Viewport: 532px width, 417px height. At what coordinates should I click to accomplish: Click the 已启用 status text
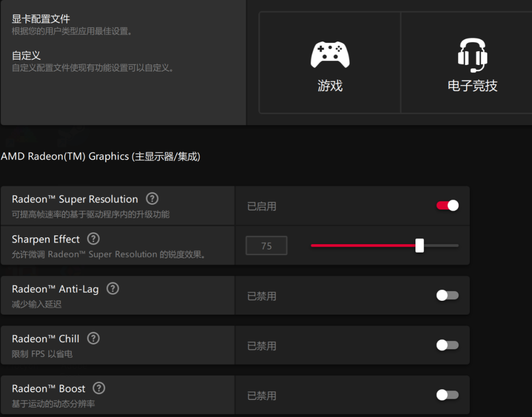pyautogui.click(x=262, y=206)
